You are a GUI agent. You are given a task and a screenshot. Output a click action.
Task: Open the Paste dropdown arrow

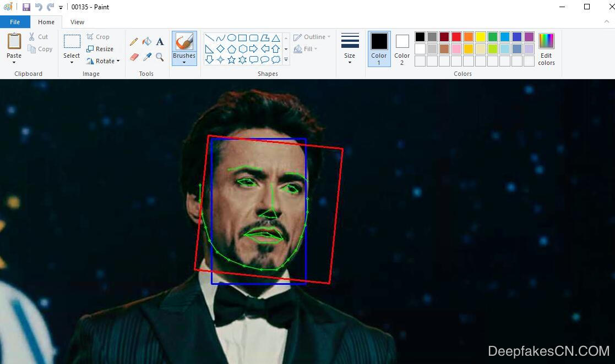[x=14, y=62]
